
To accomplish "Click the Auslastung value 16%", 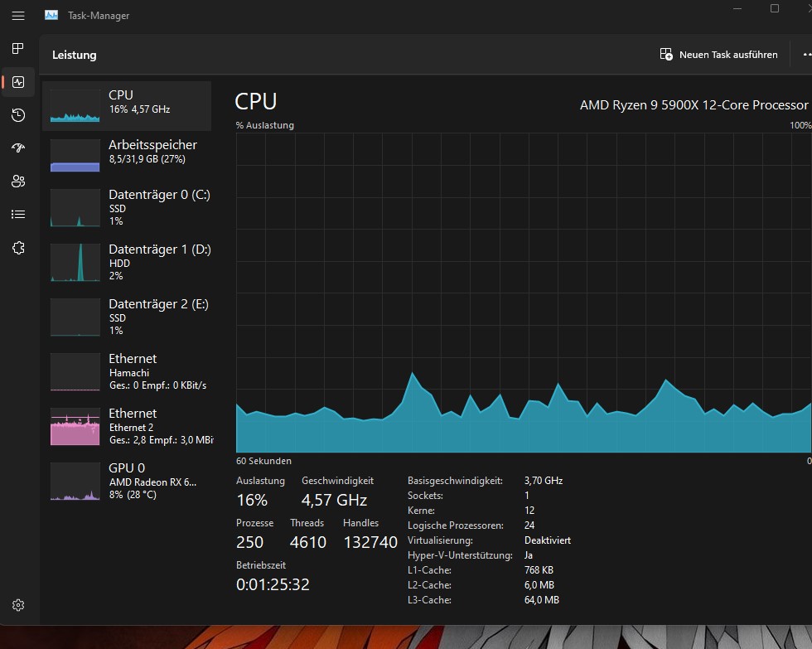I will pos(252,500).
